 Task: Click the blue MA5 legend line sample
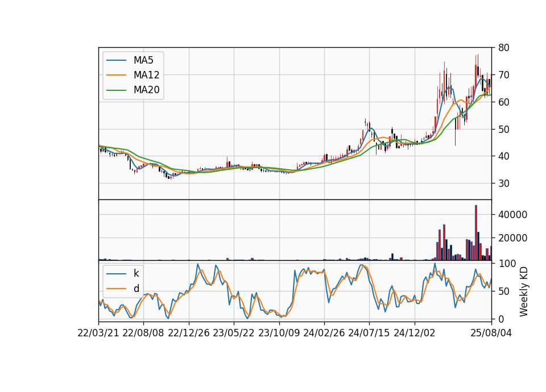tap(116, 61)
